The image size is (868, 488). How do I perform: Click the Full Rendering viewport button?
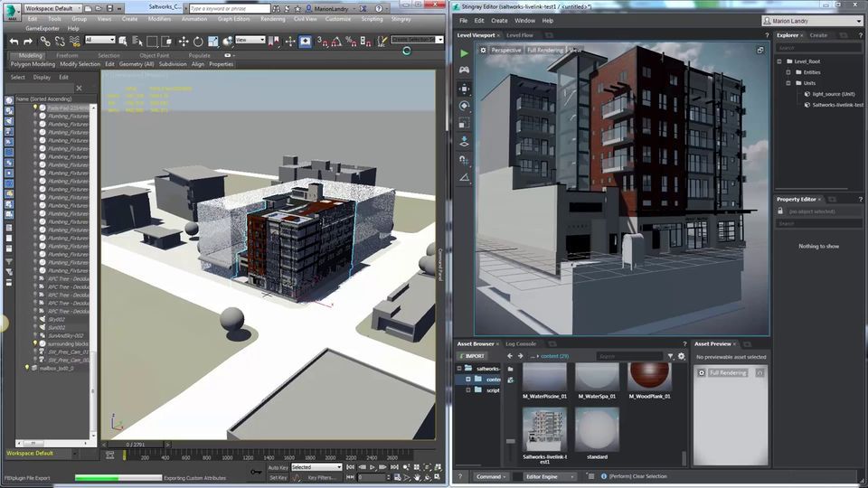544,50
